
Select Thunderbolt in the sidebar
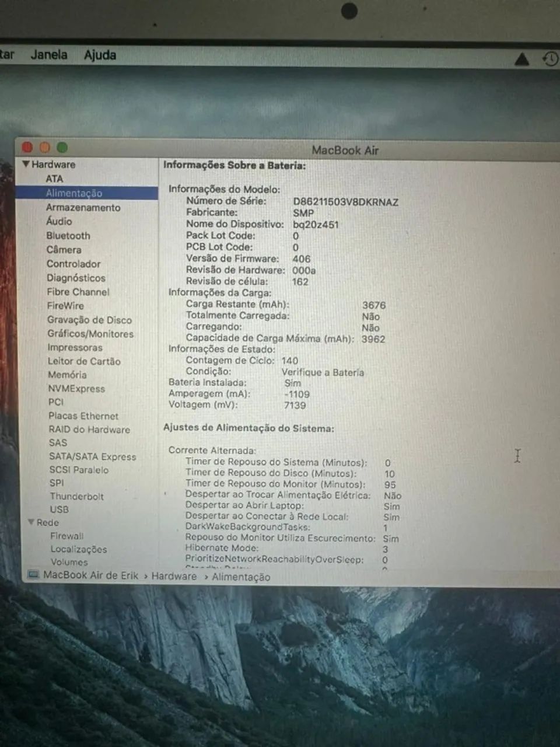click(x=76, y=497)
